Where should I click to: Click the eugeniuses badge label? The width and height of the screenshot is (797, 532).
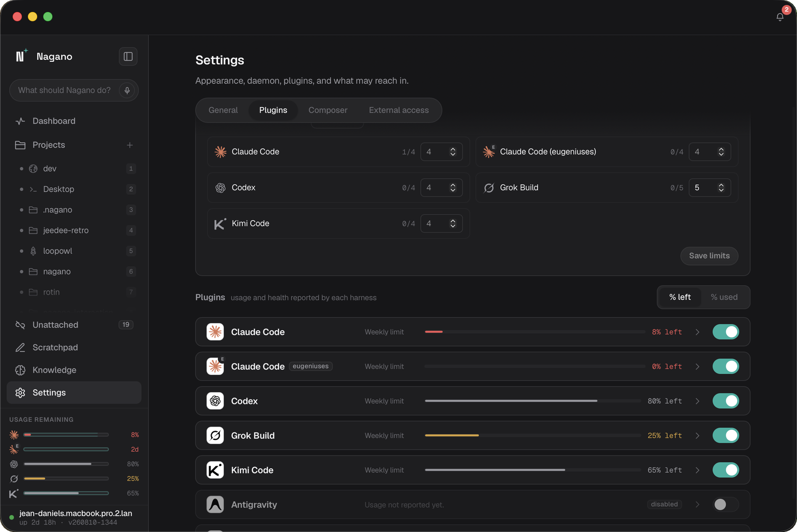(x=311, y=366)
